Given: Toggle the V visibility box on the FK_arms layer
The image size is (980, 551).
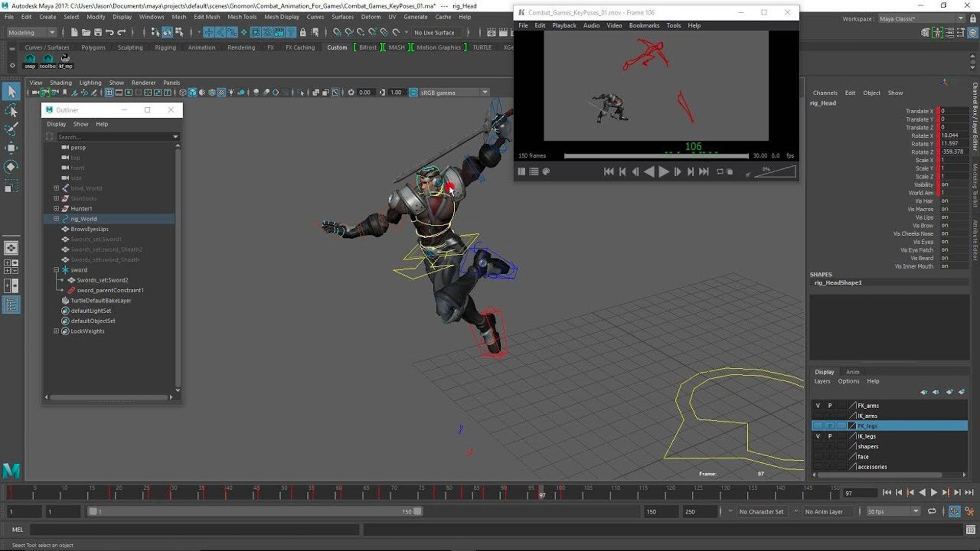Looking at the screenshot, I should pyautogui.click(x=818, y=405).
